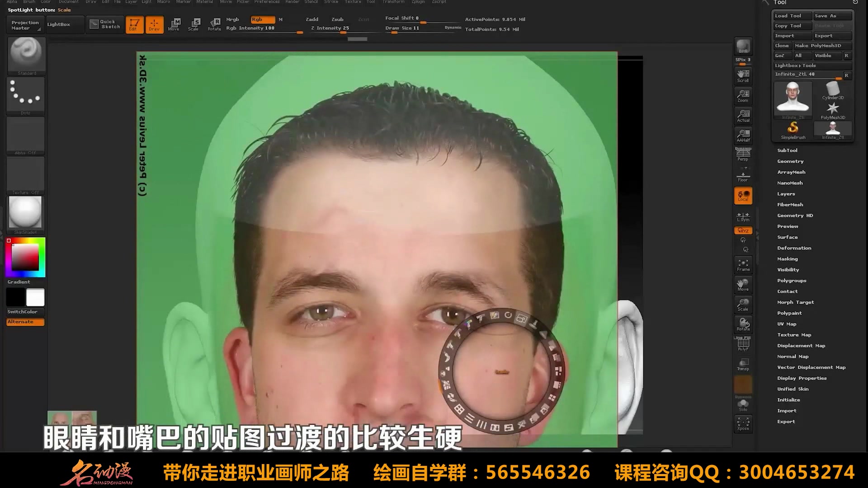868x488 pixels.
Task: Activate the Rotate tool in top toolbar
Action: pos(214,24)
